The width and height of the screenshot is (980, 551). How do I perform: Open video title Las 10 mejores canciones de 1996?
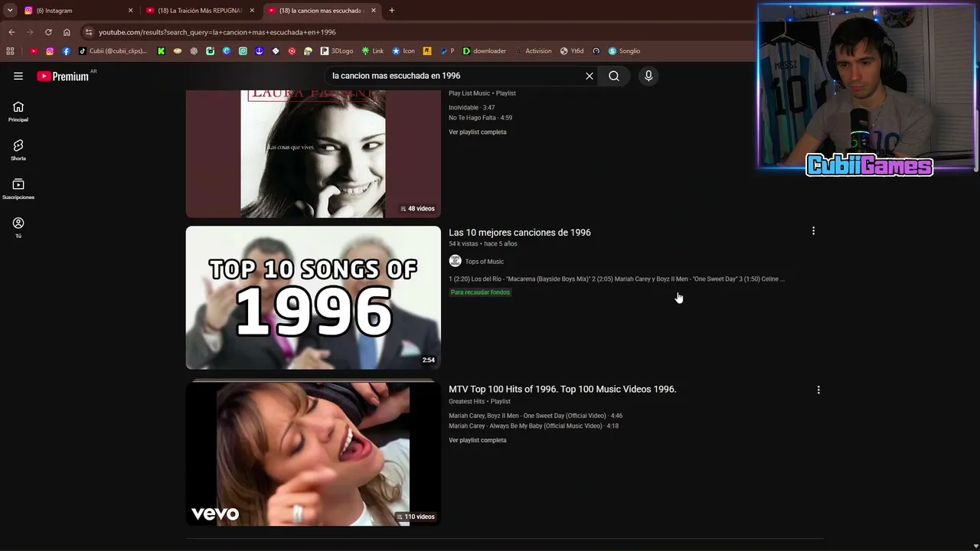tap(520, 233)
